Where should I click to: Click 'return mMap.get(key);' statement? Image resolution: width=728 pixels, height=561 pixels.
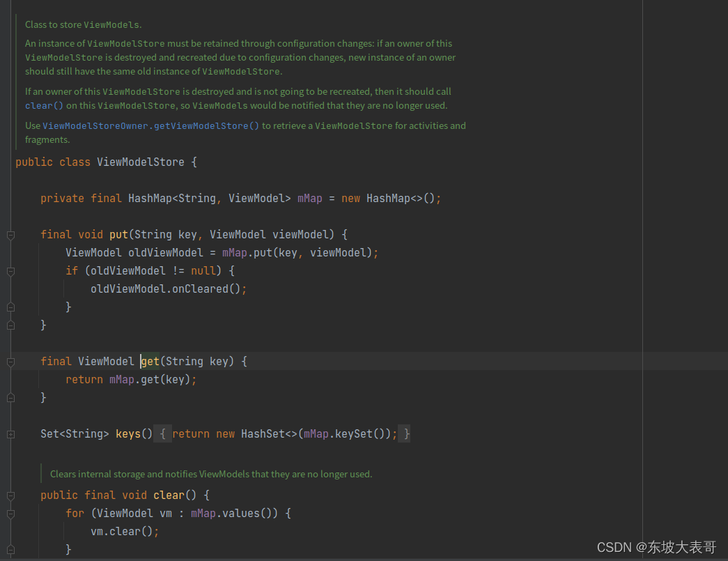point(131,379)
